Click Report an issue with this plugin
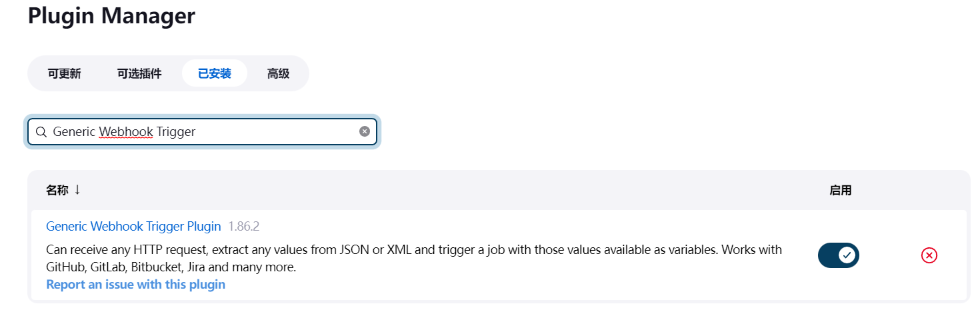Viewport: 980px width, 334px height. tap(135, 285)
